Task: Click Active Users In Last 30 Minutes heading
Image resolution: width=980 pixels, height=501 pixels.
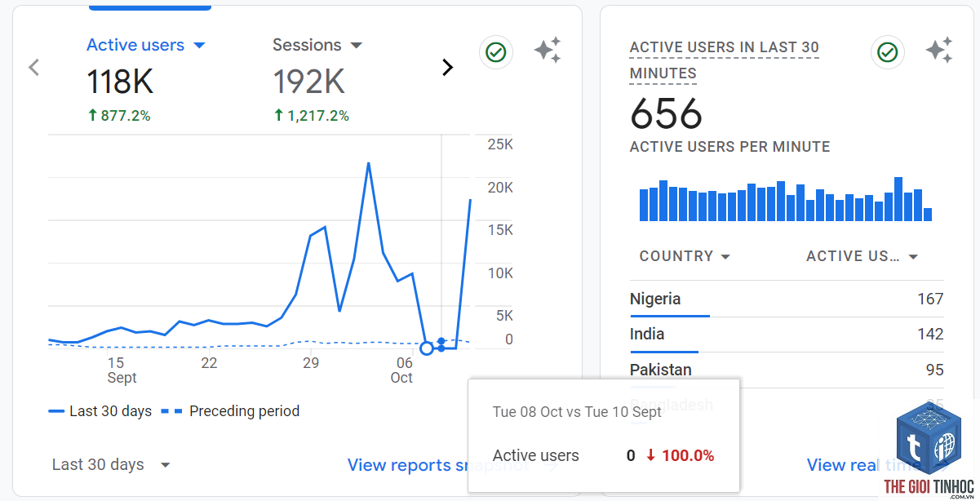Action: pos(725,60)
